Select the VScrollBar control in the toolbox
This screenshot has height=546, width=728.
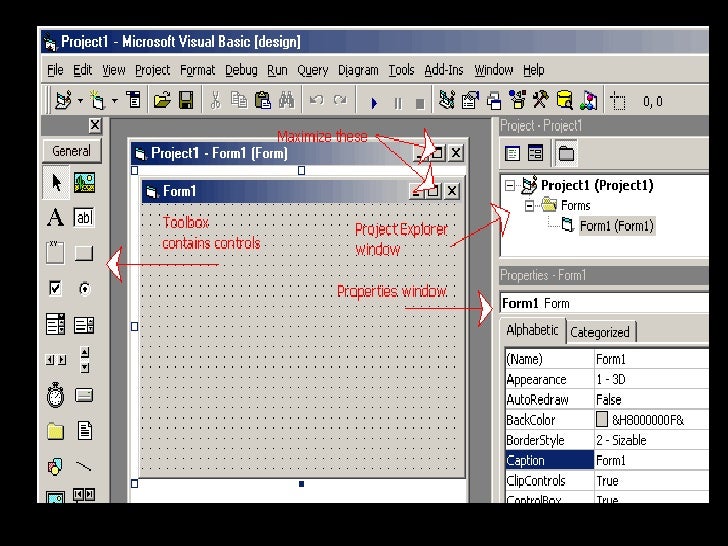click(x=84, y=359)
